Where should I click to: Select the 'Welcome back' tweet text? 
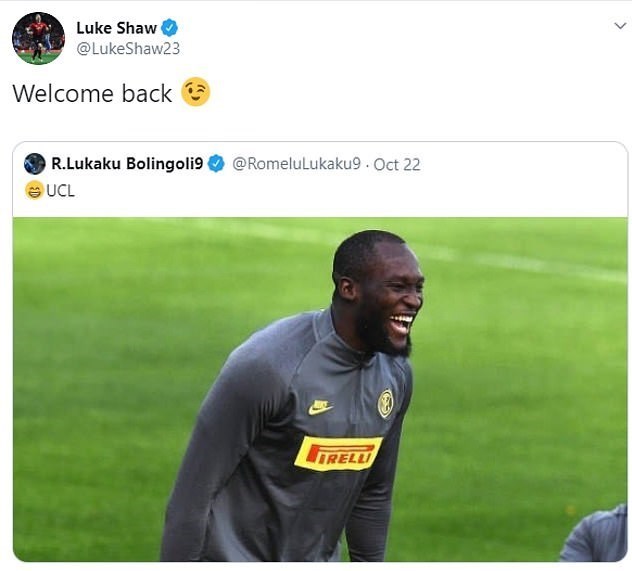[92, 93]
